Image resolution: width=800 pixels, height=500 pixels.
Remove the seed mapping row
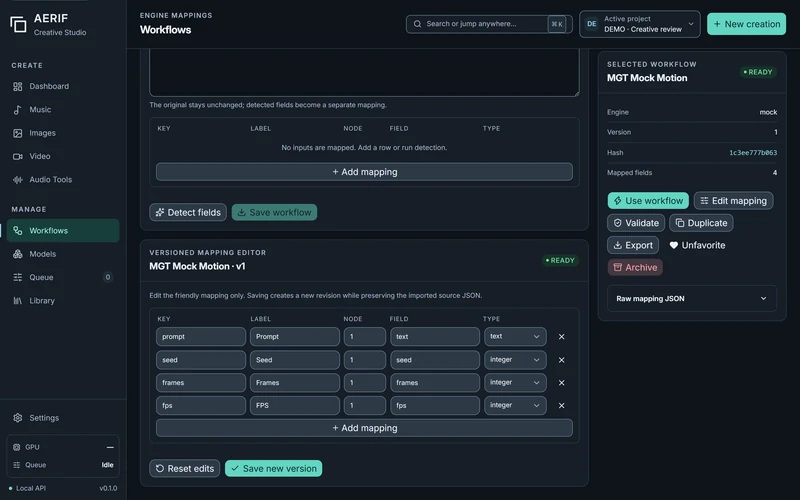click(561, 360)
